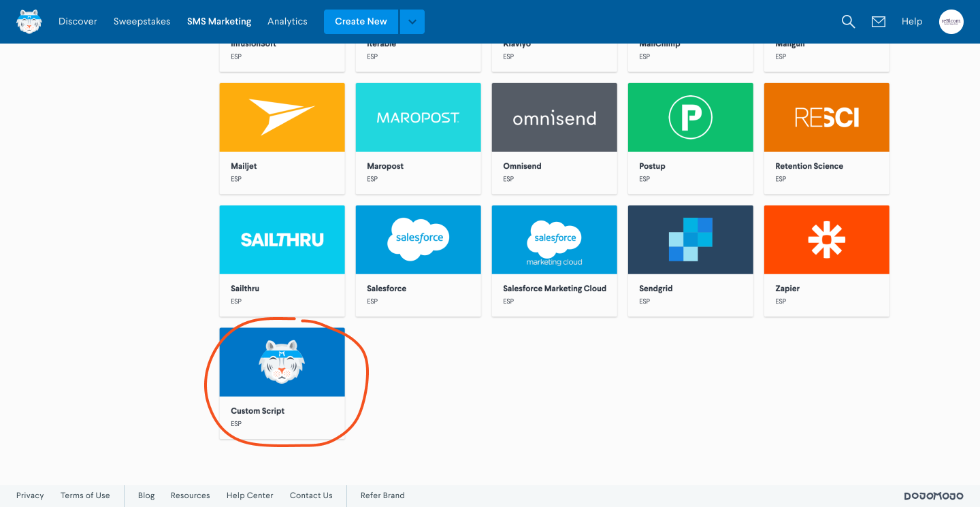Click the Omnisend card title

click(x=522, y=166)
